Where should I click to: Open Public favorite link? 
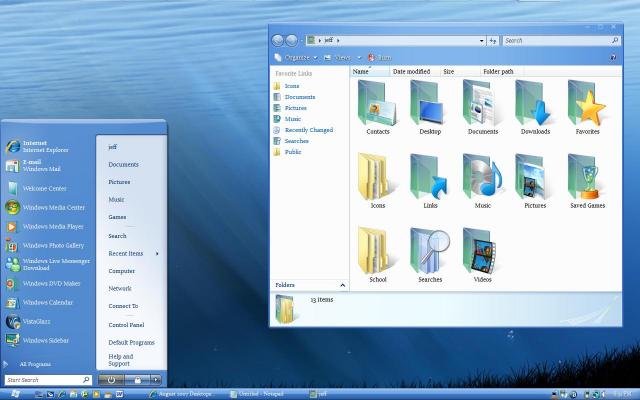point(287,152)
